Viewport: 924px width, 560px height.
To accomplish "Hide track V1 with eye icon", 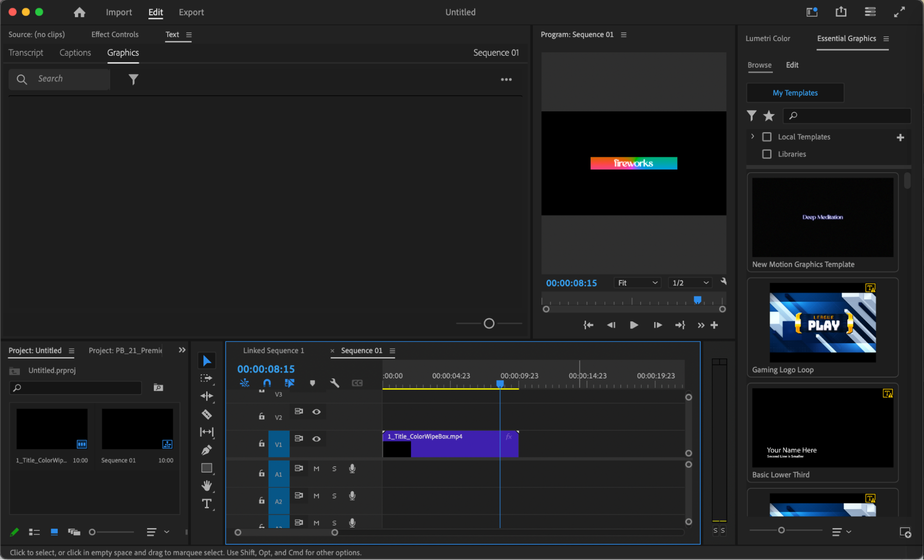I will pyautogui.click(x=316, y=438).
